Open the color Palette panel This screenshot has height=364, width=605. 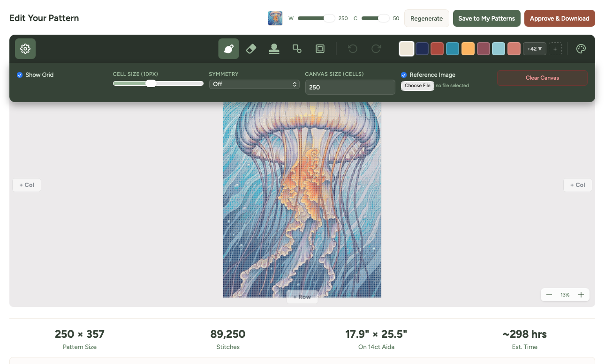tap(581, 48)
